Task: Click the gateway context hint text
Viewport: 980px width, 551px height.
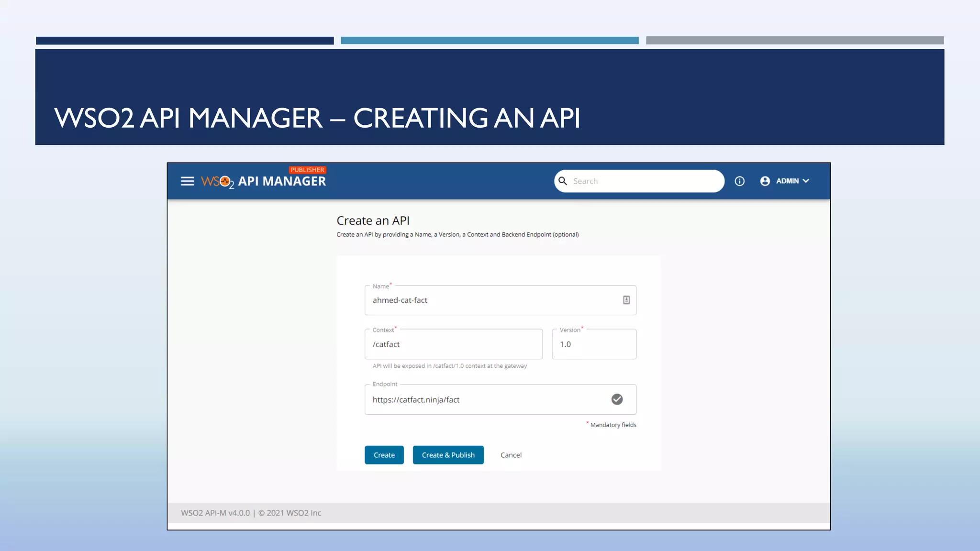Action: point(449,366)
